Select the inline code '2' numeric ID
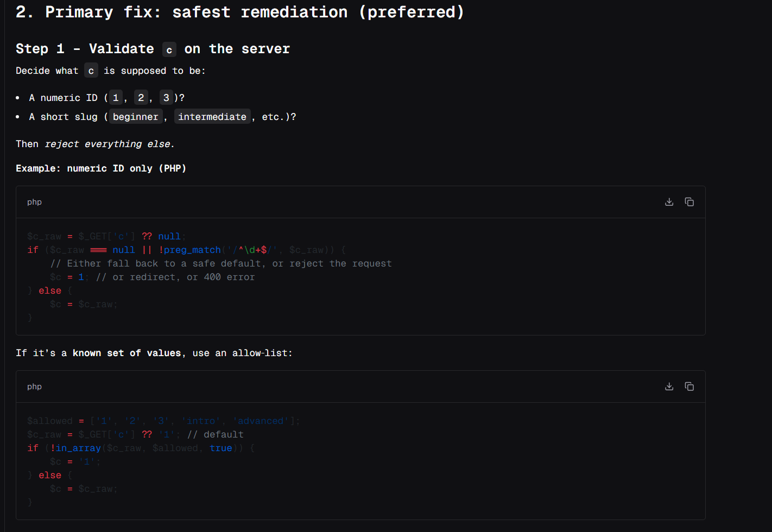Image resolution: width=772 pixels, height=532 pixels. 141,98
